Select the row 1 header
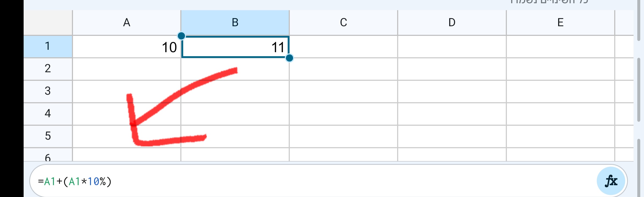 click(48, 46)
